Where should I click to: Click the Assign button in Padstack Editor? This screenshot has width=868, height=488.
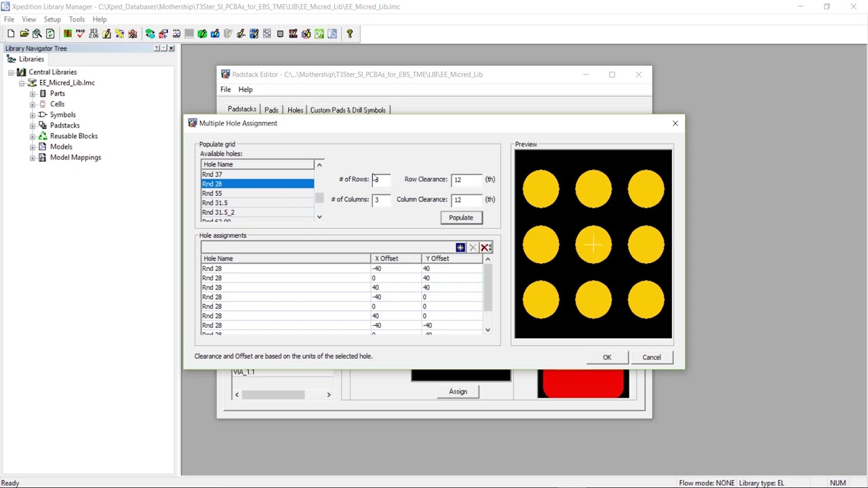click(x=458, y=392)
